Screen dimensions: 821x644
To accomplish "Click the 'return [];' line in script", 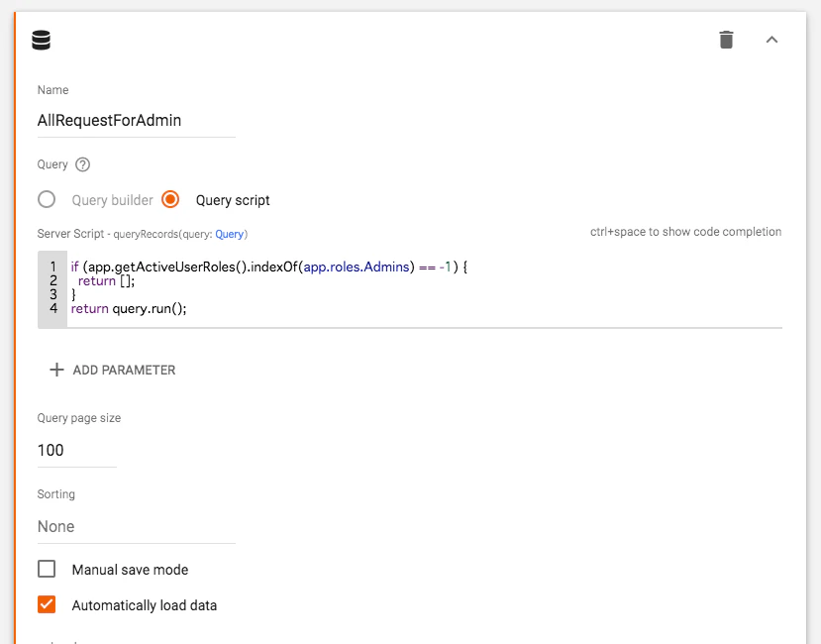I will (106, 280).
